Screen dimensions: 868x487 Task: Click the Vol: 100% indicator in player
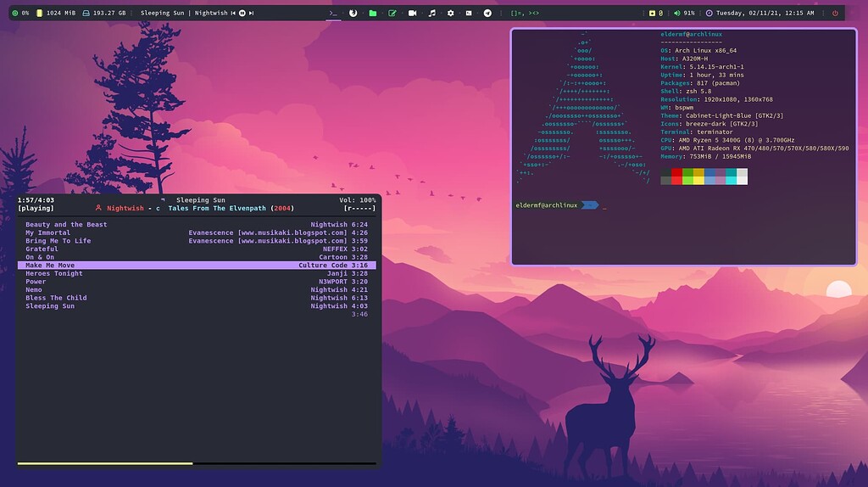tap(357, 200)
